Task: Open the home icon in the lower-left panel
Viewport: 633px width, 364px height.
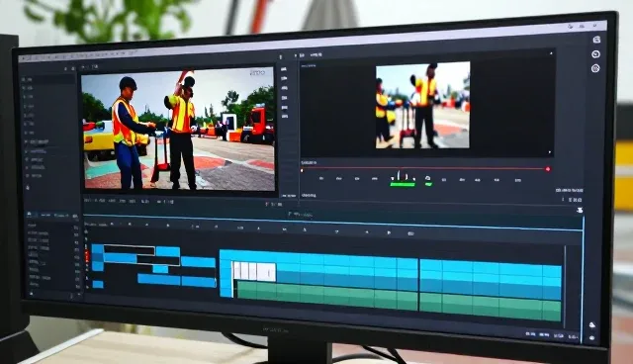Action: [29, 215]
